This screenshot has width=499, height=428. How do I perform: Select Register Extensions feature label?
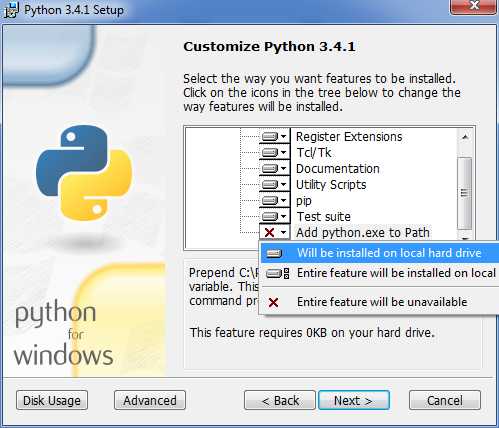click(349, 137)
